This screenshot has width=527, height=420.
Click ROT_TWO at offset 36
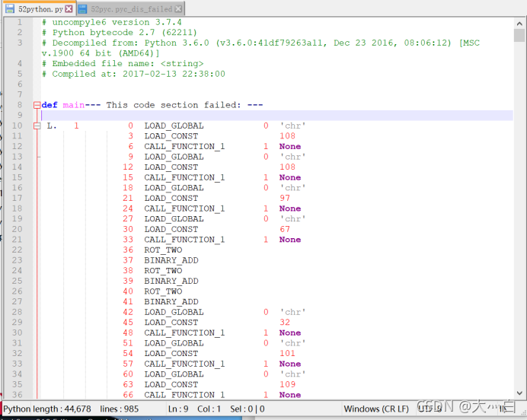(163, 250)
